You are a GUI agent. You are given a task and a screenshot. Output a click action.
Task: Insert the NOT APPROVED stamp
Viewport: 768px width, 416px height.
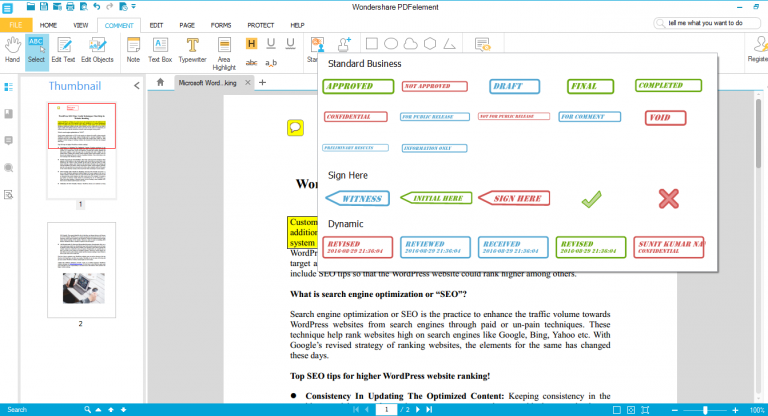[x=434, y=86]
